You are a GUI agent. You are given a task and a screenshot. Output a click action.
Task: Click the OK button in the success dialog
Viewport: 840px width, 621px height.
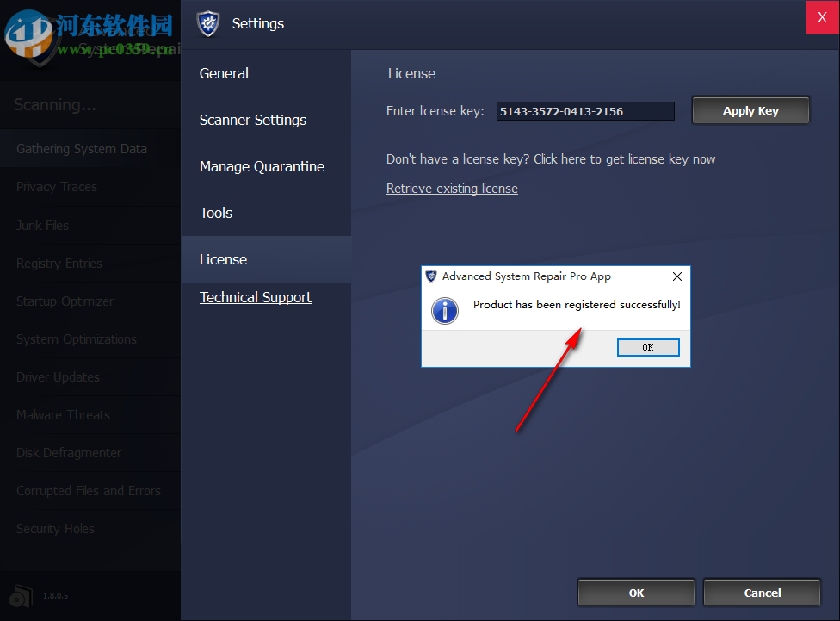(x=648, y=346)
